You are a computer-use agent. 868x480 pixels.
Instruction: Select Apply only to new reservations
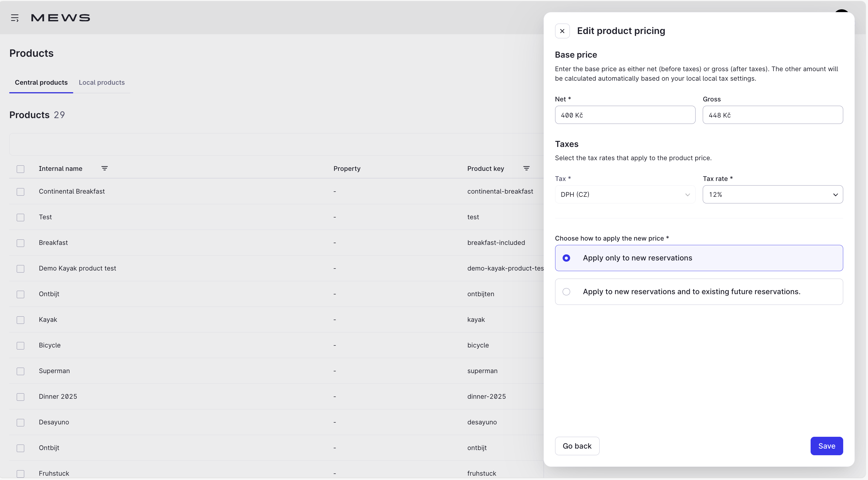coord(566,258)
